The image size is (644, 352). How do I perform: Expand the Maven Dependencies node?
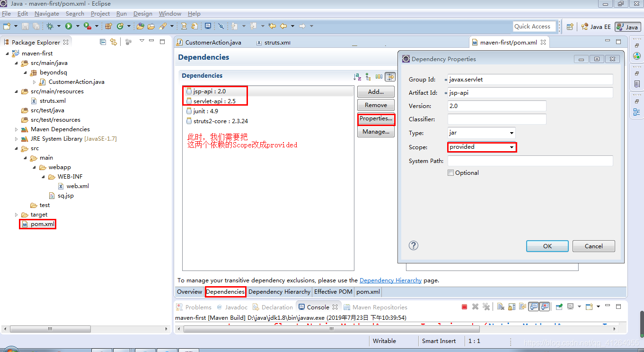pyautogui.click(x=16, y=129)
